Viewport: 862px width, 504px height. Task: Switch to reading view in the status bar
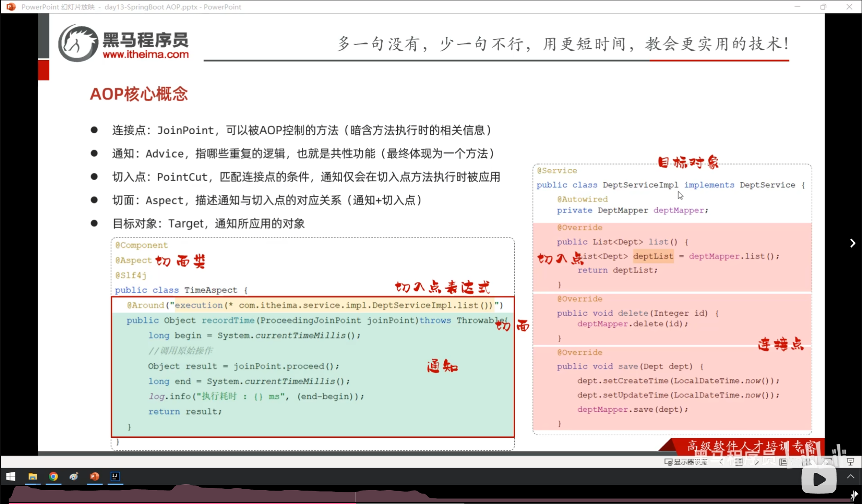(x=828, y=462)
